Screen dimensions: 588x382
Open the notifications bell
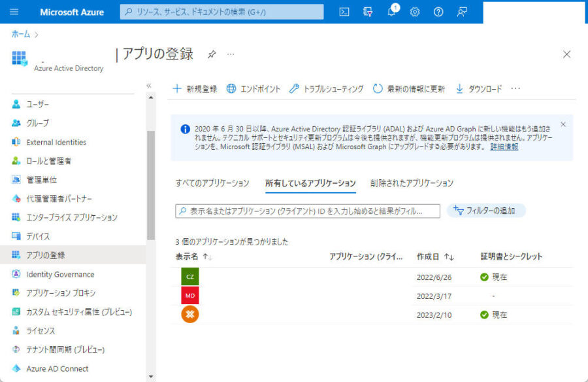click(x=391, y=11)
